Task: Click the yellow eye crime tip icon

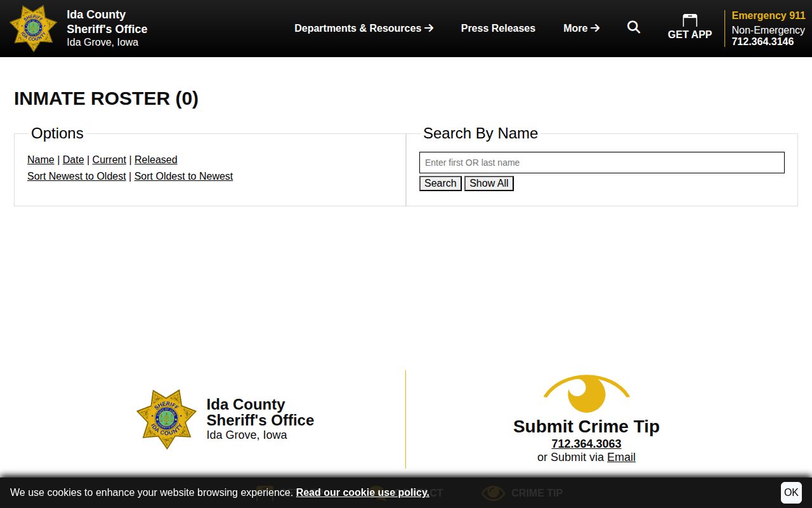Action: pyautogui.click(x=586, y=394)
